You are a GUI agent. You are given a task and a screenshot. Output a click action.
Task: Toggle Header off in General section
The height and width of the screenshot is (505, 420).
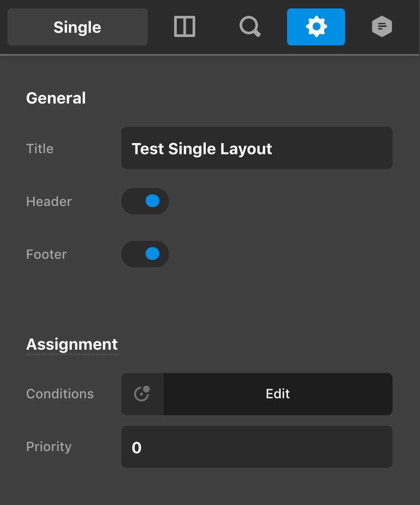[145, 201]
